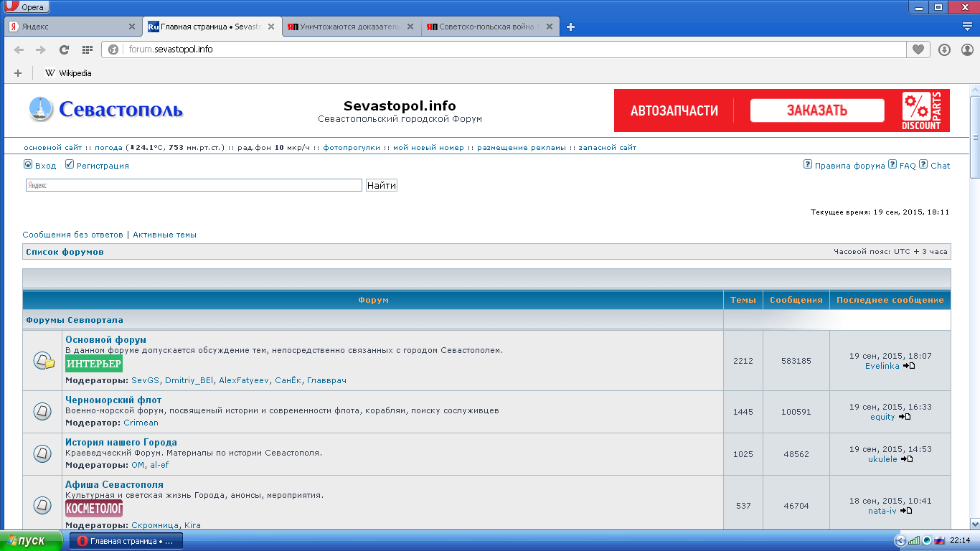Image resolution: width=980 pixels, height=551 pixels.
Task: Open the Черноморский флот forum
Action: 113,400
